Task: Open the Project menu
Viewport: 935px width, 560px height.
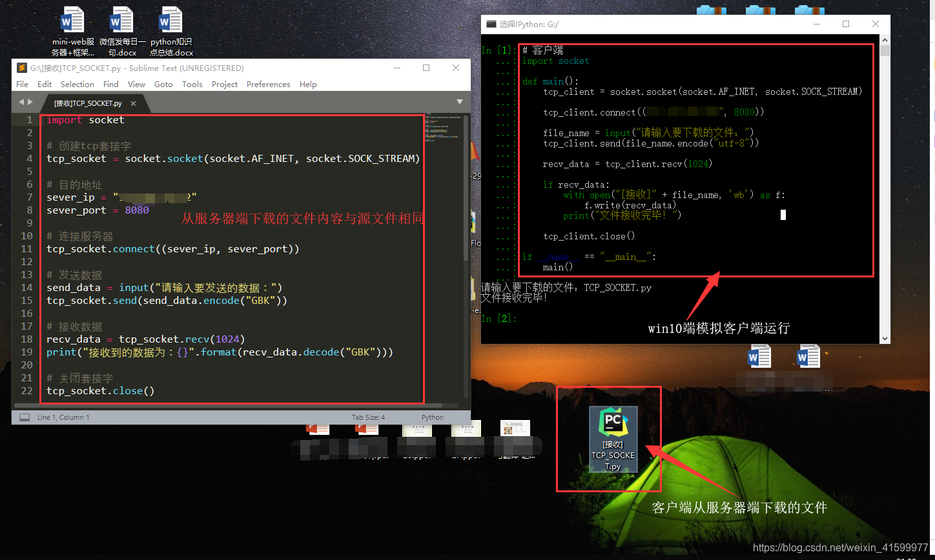Action: [225, 84]
